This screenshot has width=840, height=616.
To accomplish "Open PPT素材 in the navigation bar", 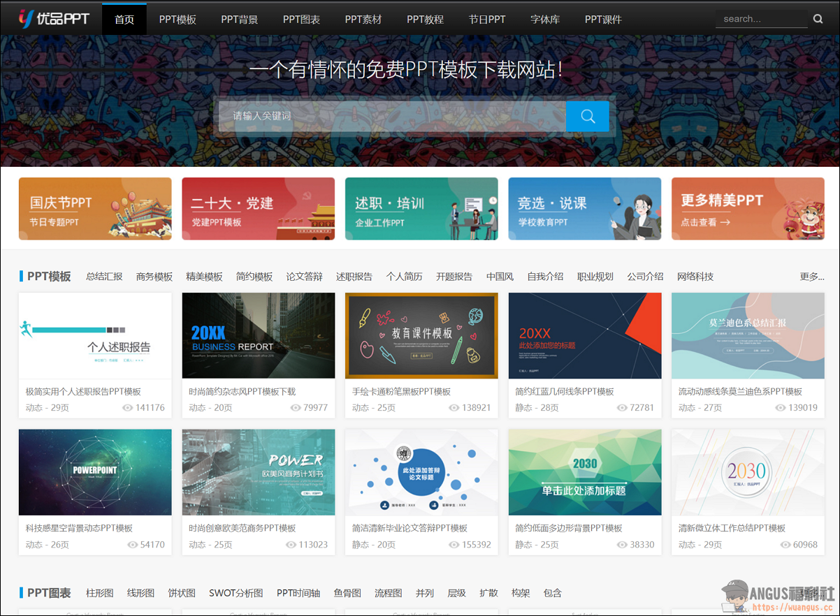I will tap(363, 20).
